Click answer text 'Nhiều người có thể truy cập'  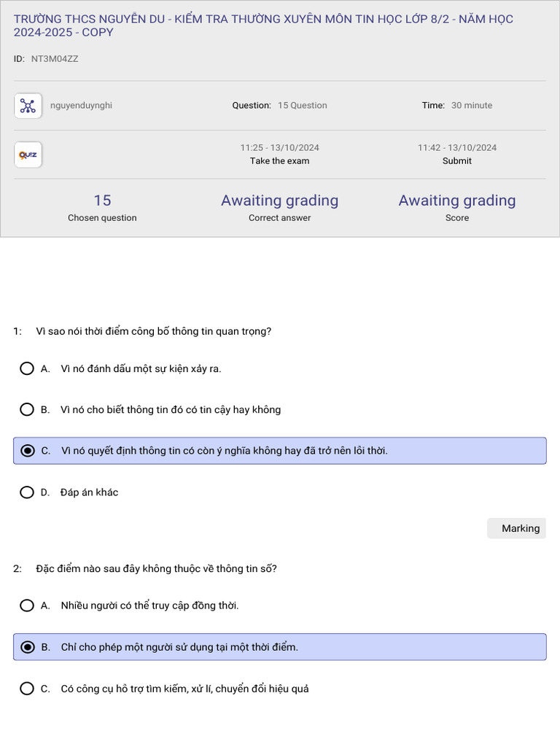click(149, 605)
